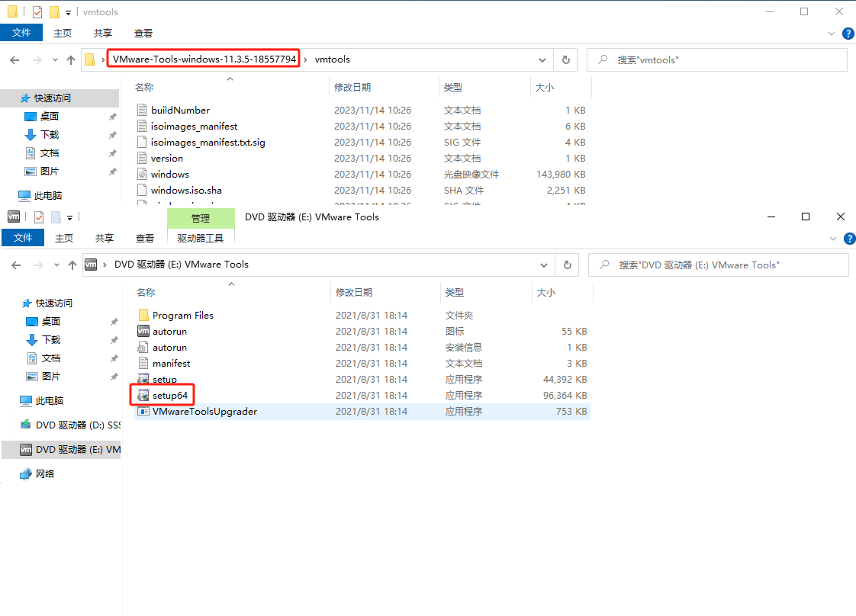Screen dimensions: 856x616
Task: Select windows disc image file
Action: (x=170, y=174)
